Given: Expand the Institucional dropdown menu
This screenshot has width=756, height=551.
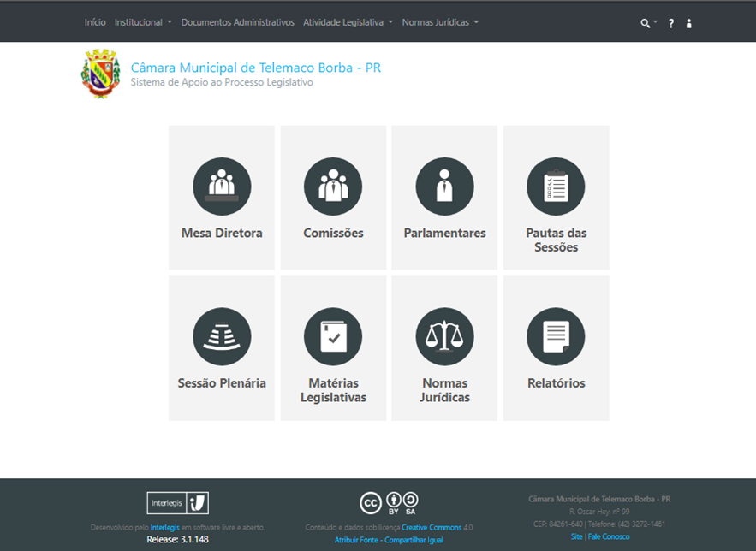Looking at the screenshot, I should (143, 22).
